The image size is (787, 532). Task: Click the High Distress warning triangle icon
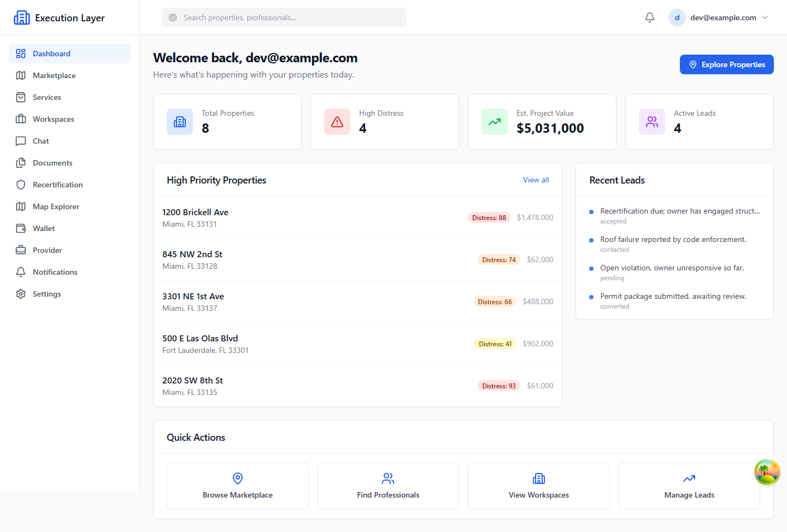(337, 122)
